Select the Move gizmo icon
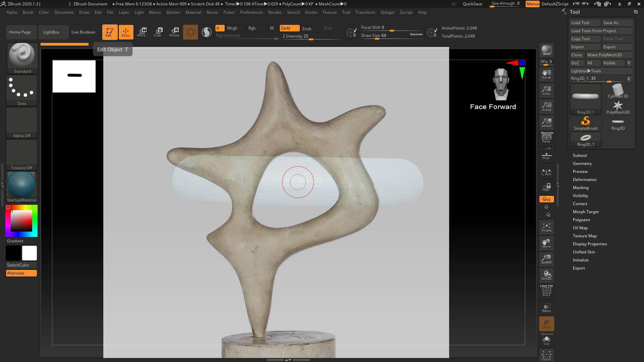 (142, 32)
